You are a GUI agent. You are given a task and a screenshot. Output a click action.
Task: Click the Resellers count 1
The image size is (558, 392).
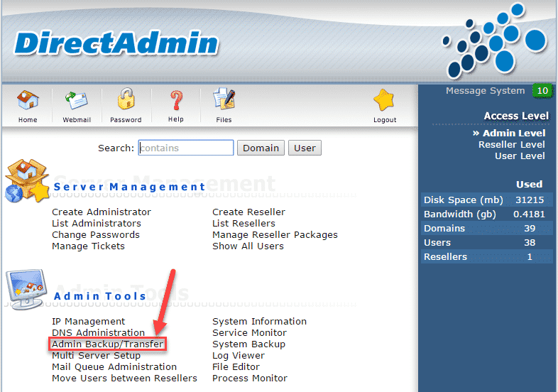coord(530,257)
